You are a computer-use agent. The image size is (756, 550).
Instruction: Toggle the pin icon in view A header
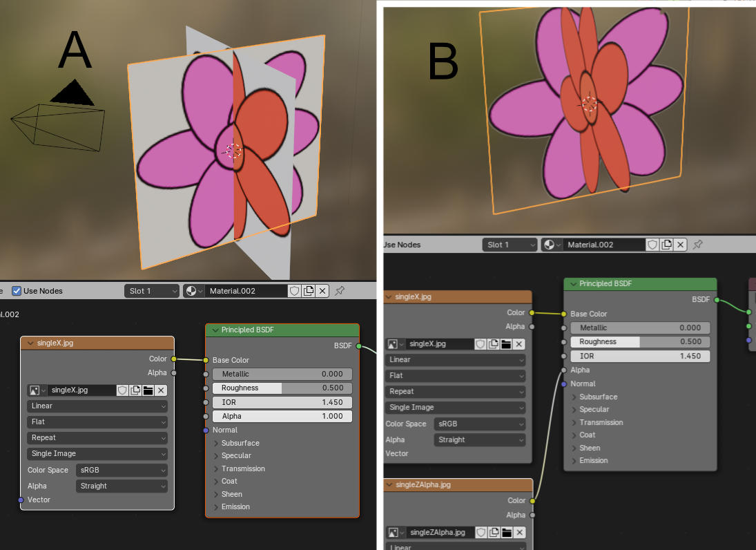(340, 291)
